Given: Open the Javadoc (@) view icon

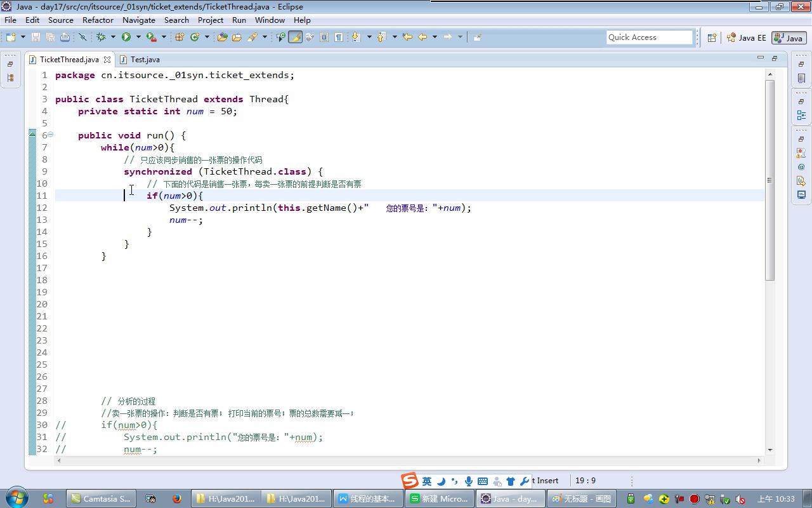Looking at the screenshot, I should pyautogui.click(x=801, y=167).
